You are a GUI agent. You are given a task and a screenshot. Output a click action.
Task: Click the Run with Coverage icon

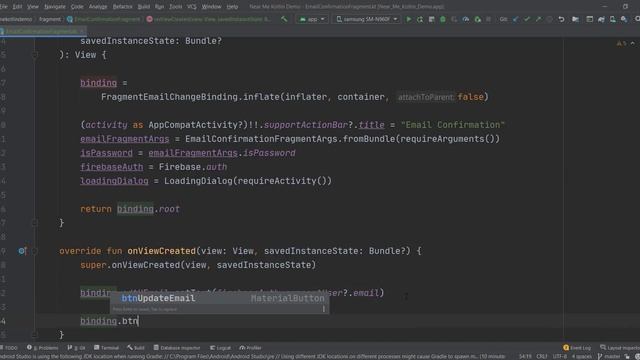click(x=454, y=19)
